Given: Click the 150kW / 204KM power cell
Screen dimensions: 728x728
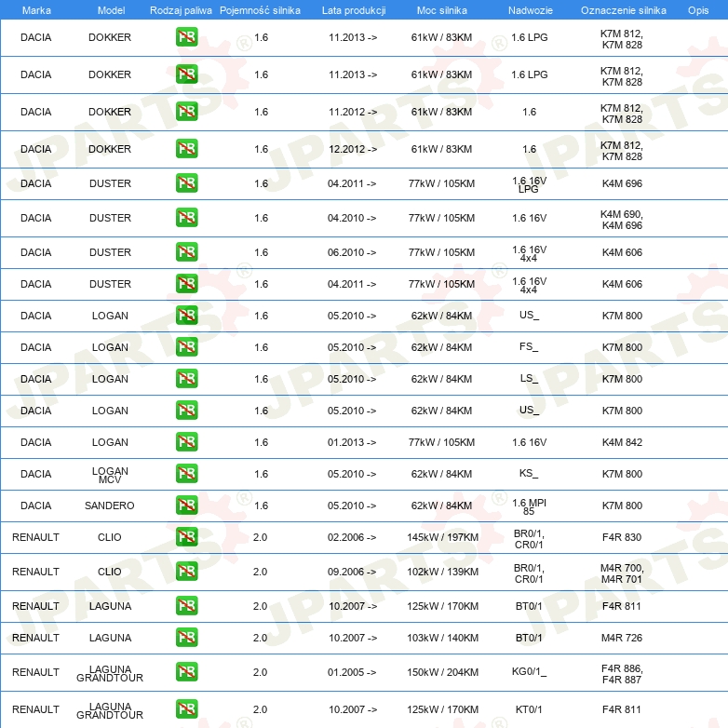Looking at the screenshot, I should 442,672.
